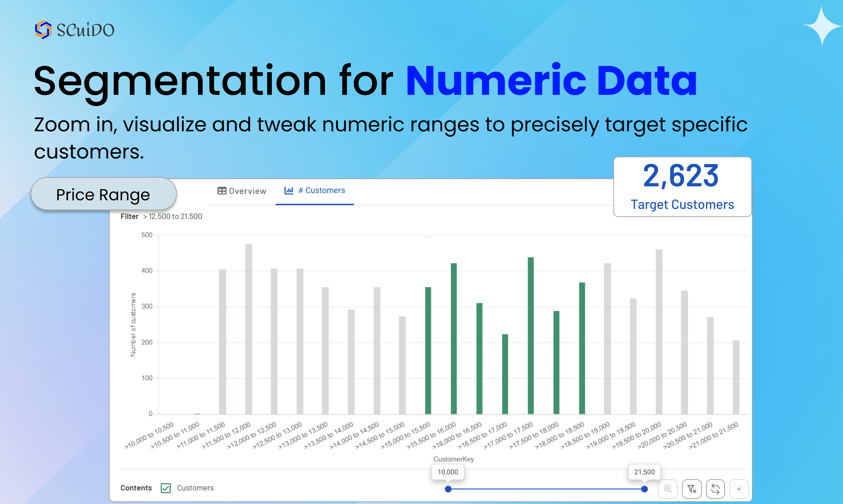Click the >11,500 to 12,000 gray bar
843x504 pixels.
[x=248, y=329]
